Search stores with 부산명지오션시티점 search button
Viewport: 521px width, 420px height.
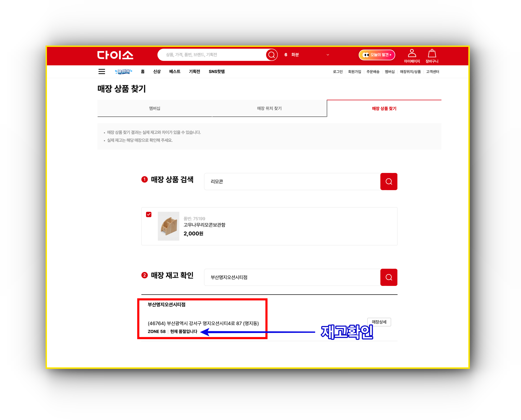click(x=389, y=277)
